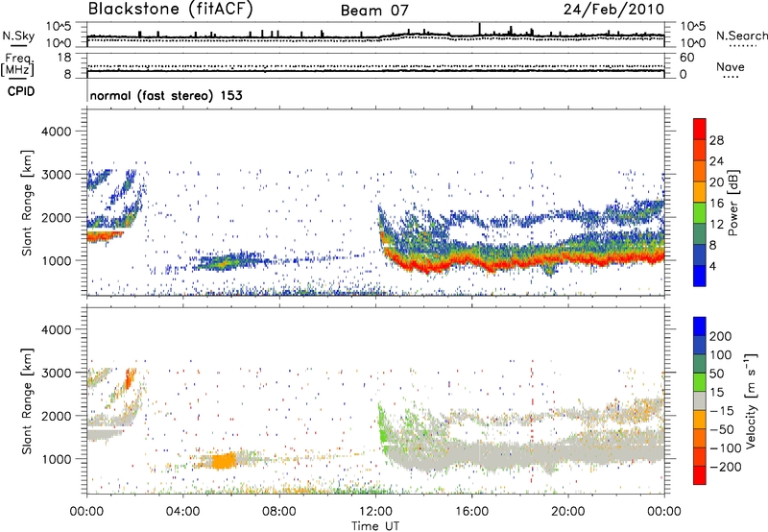Image resolution: width=768 pixels, height=532 pixels.
Task: Click the '28' power colorbar tick
Action: click(x=716, y=140)
